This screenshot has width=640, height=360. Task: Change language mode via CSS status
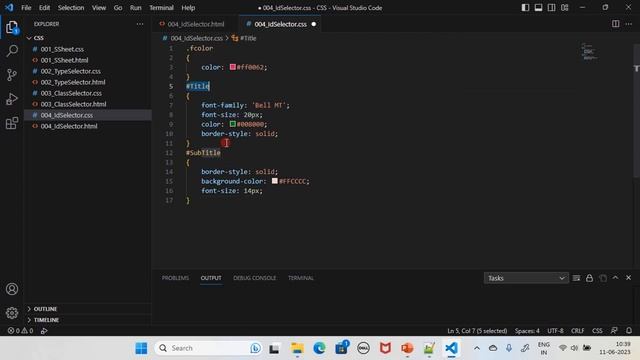tap(597, 331)
